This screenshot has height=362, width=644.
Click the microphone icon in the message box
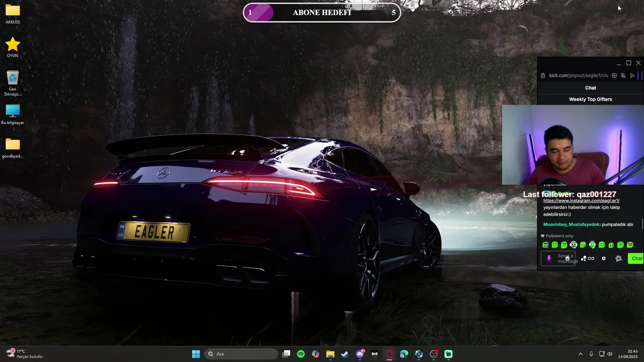pyautogui.click(x=549, y=258)
